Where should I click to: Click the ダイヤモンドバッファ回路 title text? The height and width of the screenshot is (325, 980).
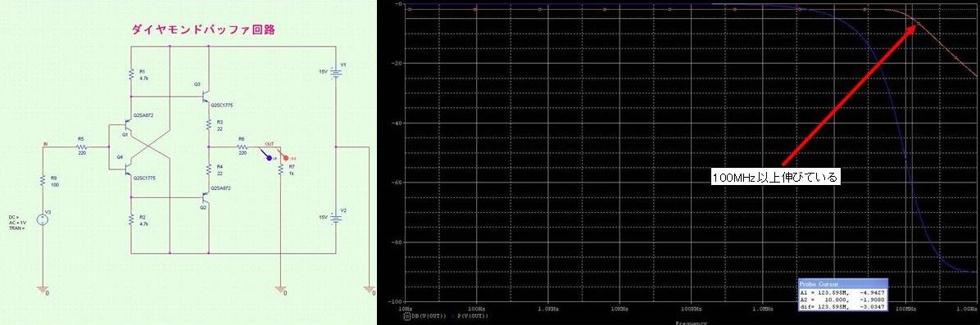(x=204, y=29)
